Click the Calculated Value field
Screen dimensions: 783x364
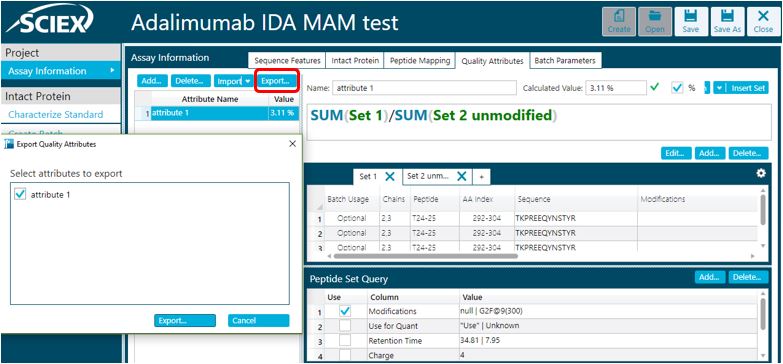pyautogui.click(x=616, y=88)
